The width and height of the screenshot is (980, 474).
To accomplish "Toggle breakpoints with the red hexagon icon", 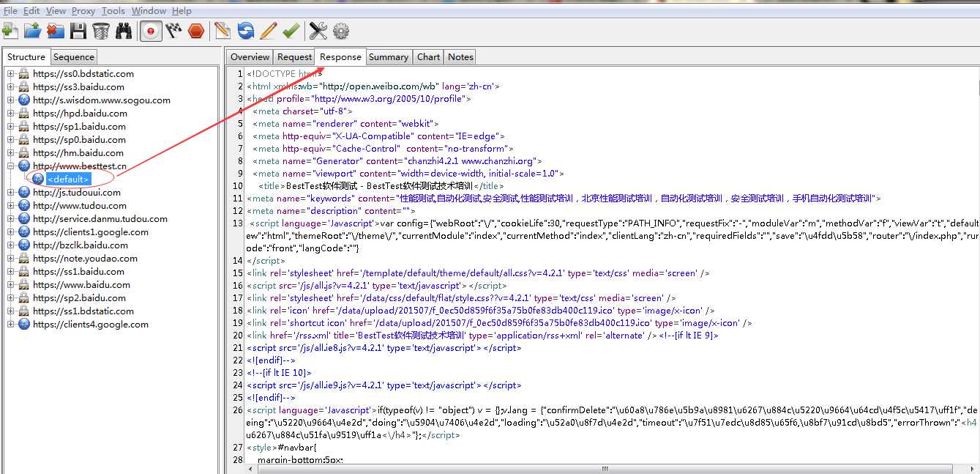I will click(196, 31).
